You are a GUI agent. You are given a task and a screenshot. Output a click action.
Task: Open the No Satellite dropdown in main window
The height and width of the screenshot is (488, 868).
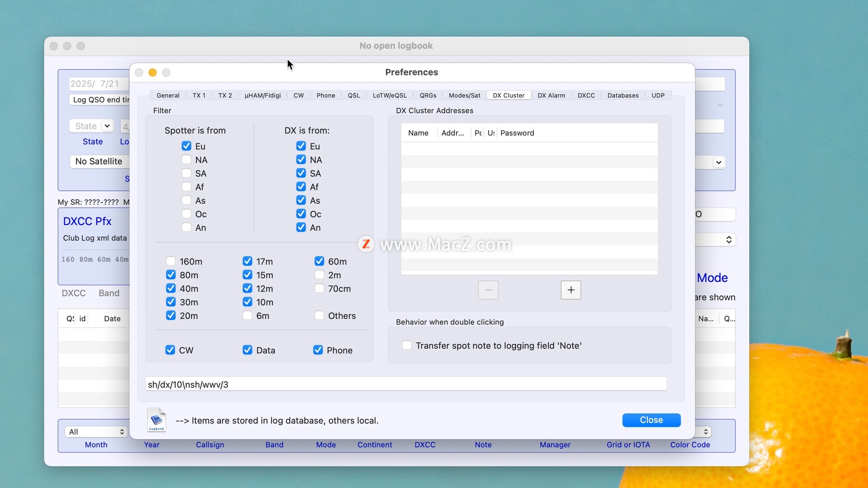[100, 161]
